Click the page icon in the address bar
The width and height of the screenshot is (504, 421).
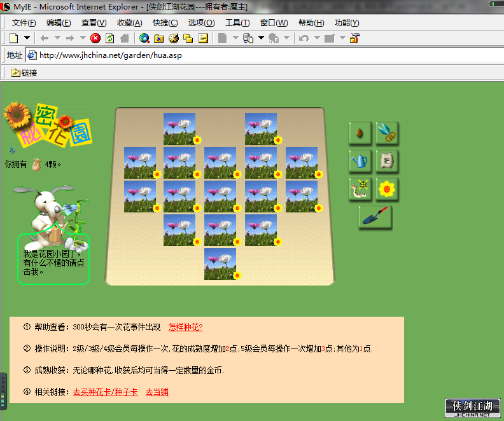coord(32,55)
